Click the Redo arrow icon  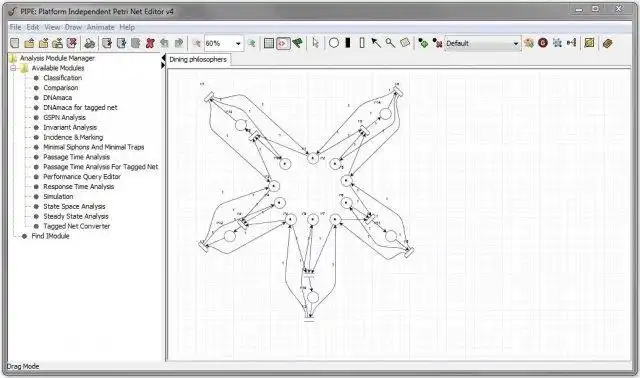pos(178,43)
